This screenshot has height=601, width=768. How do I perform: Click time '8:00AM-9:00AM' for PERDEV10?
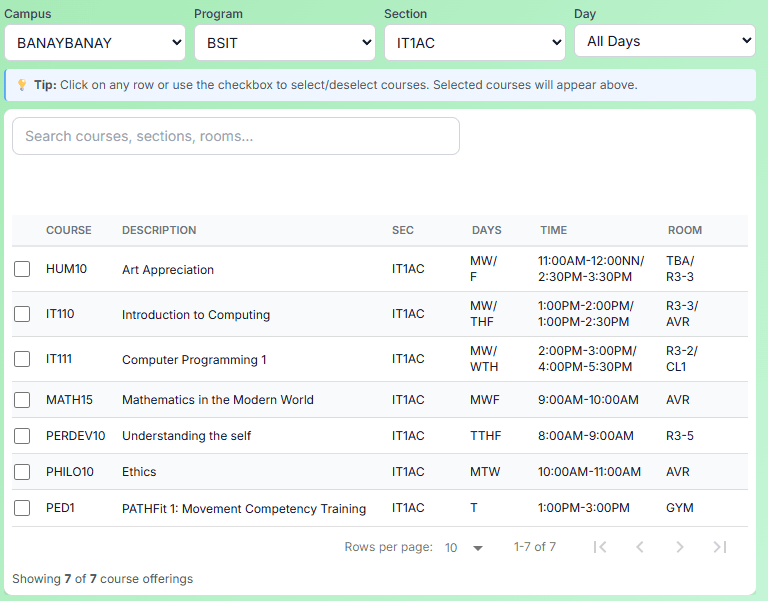pyautogui.click(x=586, y=436)
